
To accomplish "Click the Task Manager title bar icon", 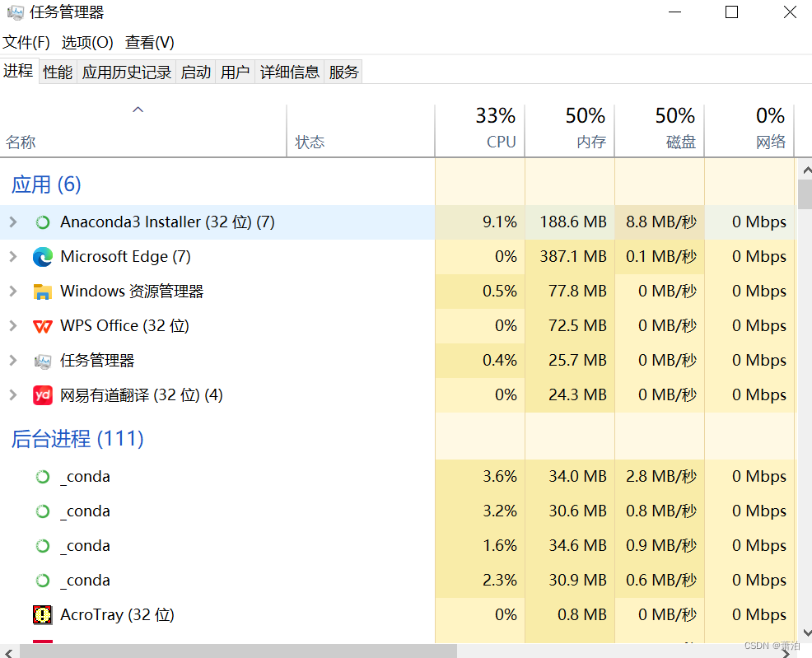I will [x=16, y=12].
